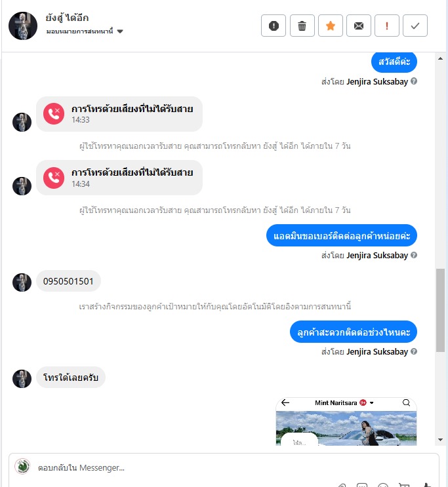Flag conversation as priority with the red exclamation mark

[387, 26]
